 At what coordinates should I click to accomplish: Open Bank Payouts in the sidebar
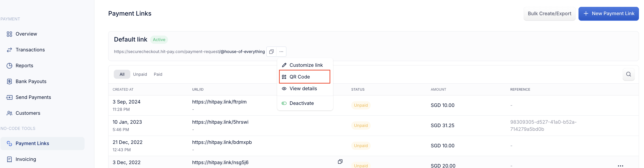coord(31,82)
